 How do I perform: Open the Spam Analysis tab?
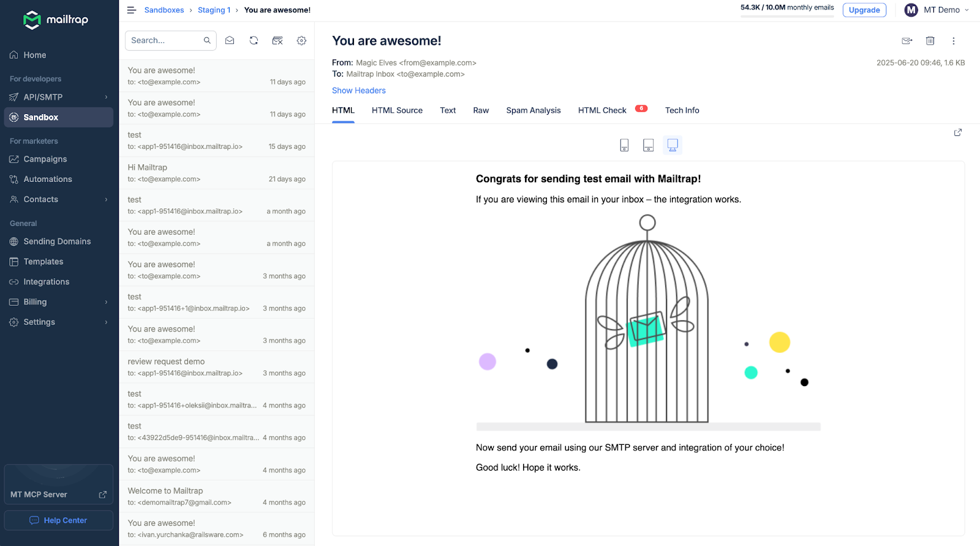click(533, 110)
